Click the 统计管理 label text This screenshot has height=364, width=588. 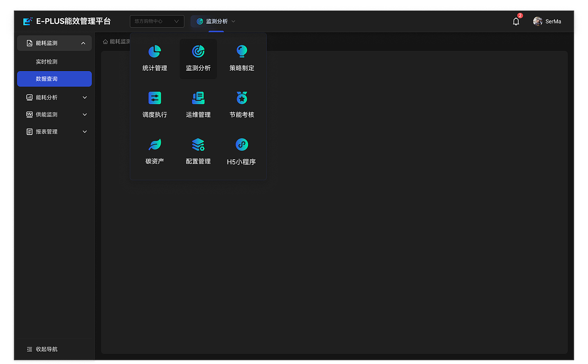(x=155, y=68)
